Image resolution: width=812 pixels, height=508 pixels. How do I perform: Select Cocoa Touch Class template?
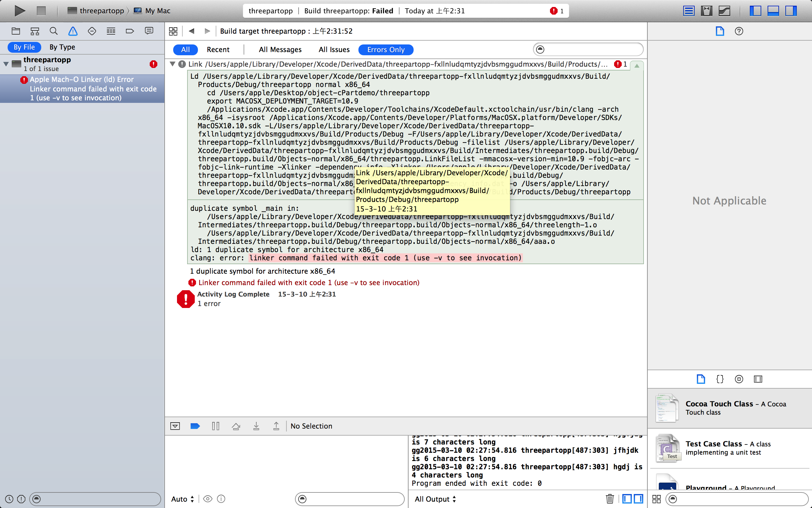pos(730,408)
